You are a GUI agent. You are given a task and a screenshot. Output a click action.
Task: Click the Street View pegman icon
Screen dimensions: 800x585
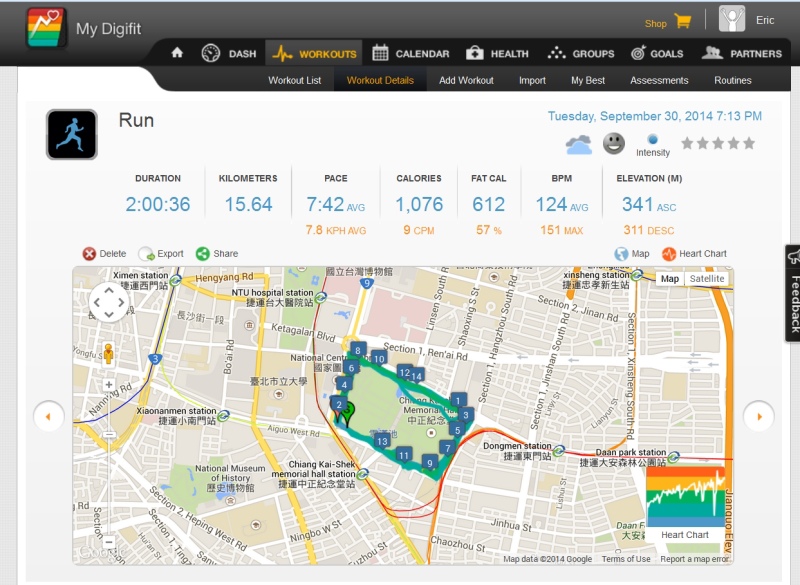click(108, 353)
